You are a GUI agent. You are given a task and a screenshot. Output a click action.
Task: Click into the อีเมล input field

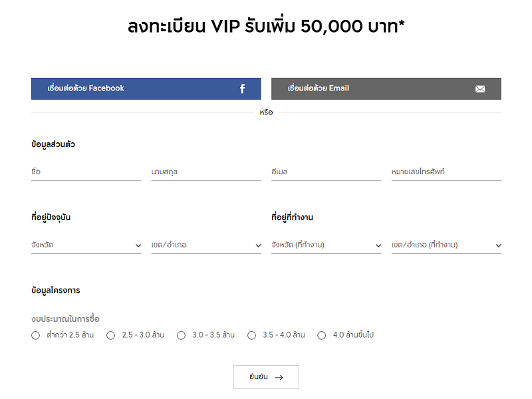click(326, 172)
